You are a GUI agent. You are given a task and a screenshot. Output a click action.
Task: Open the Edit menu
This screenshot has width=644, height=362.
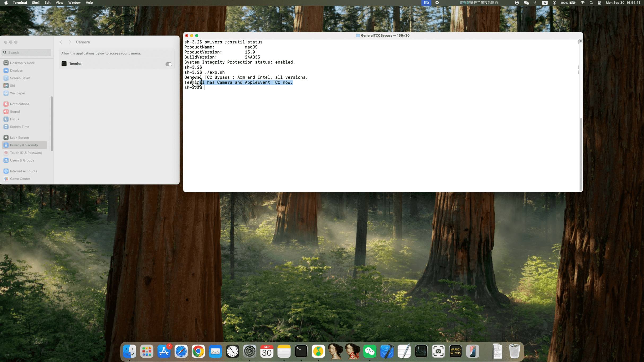click(x=47, y=3)
